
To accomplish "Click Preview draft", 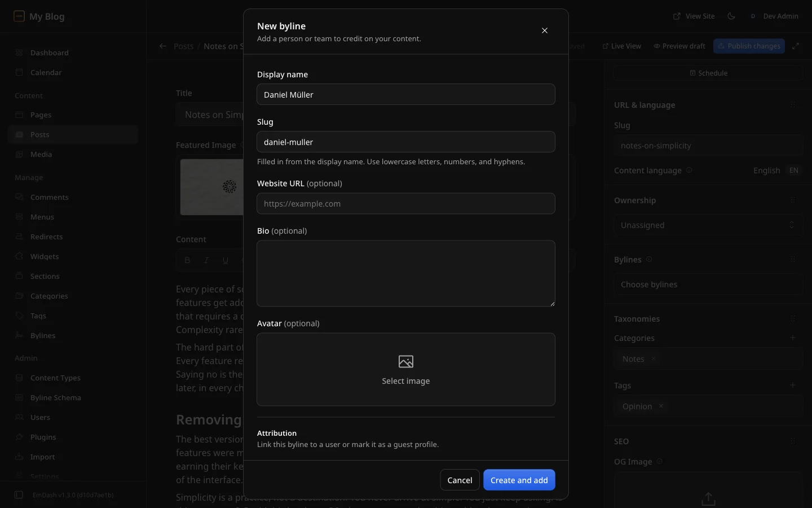I will click(x=679, y=46).
